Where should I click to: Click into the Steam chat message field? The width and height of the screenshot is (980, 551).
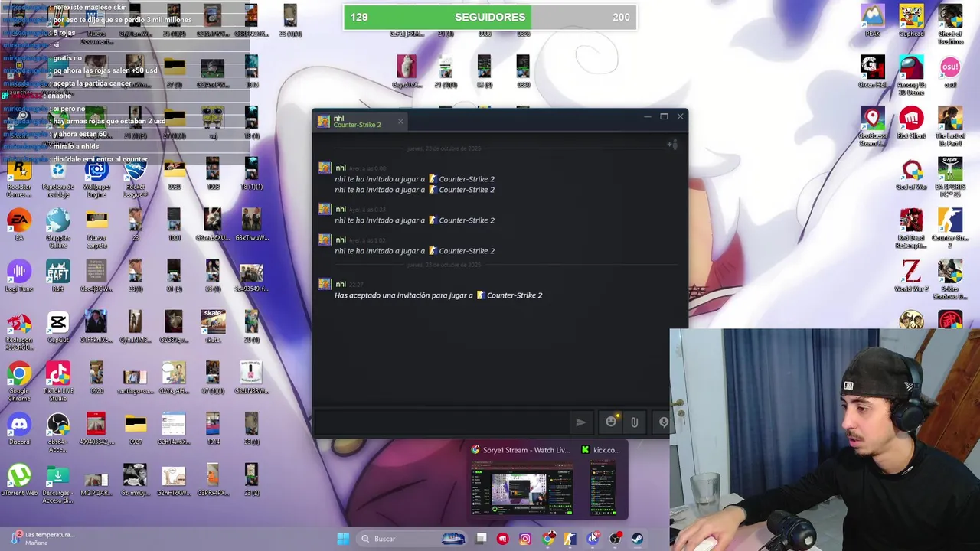pos(443,422)
